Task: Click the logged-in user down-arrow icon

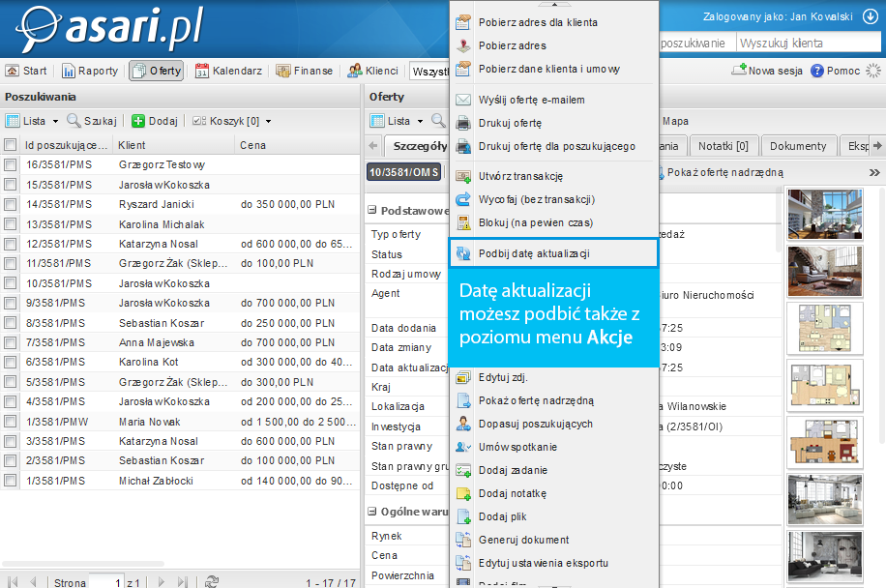Action: [871, 17]
